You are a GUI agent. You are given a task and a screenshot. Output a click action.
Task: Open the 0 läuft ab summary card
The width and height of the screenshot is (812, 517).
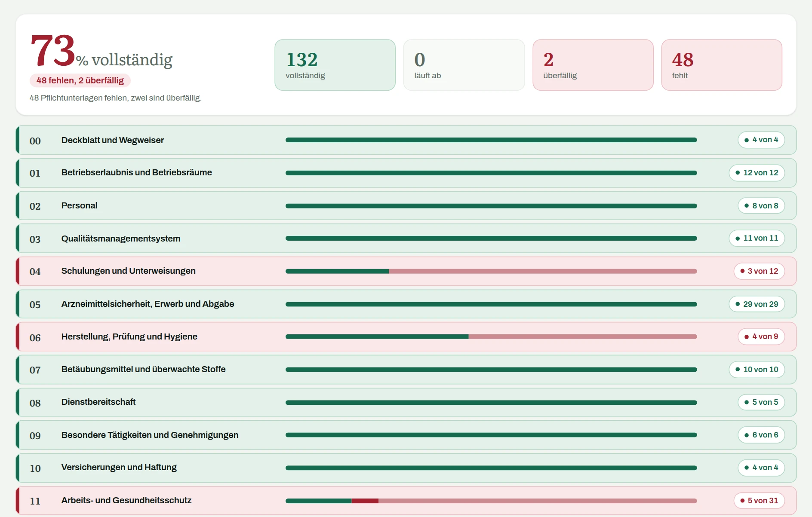coord(464,65)
